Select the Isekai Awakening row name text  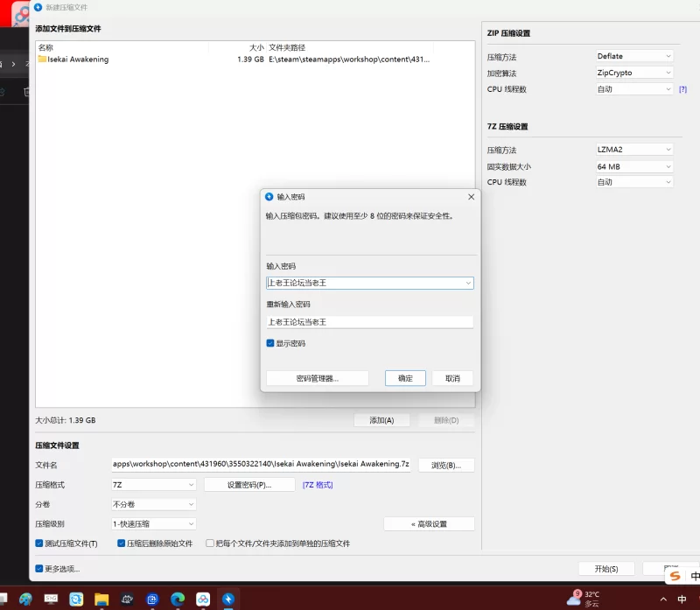coord(78,60)
